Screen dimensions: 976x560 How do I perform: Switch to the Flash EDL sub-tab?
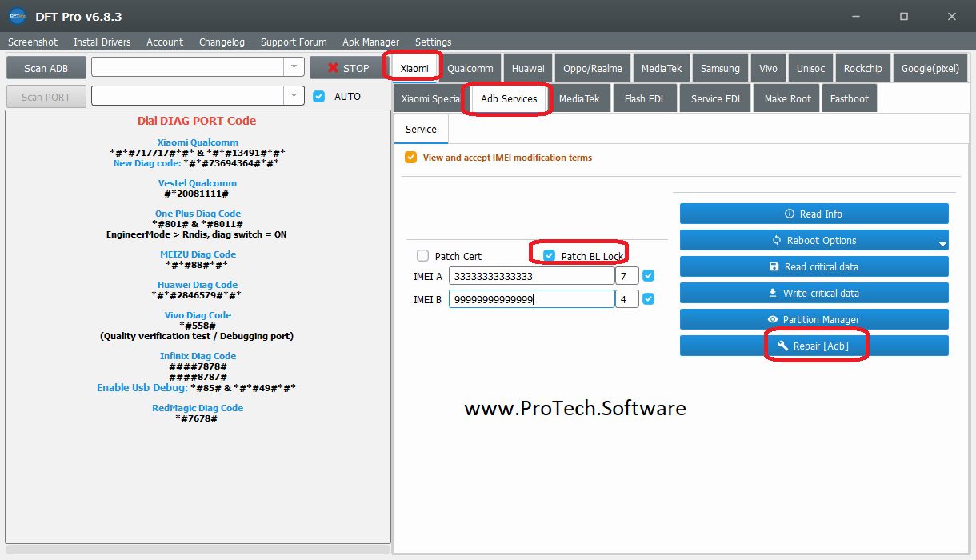click(645, 98)
